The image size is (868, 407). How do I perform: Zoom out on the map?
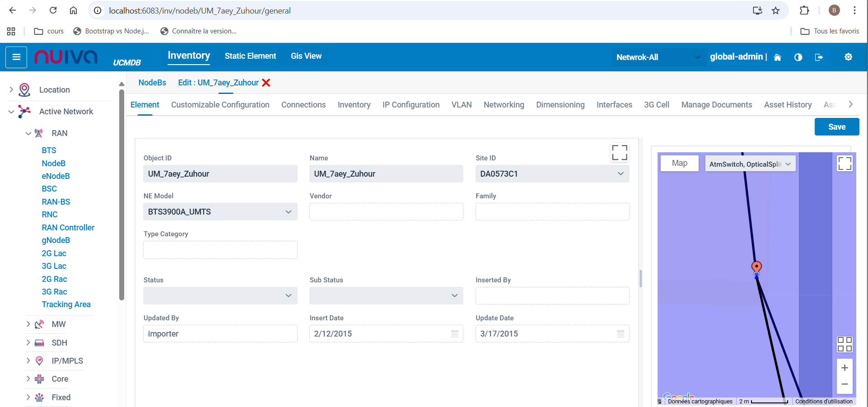(844, 384)
